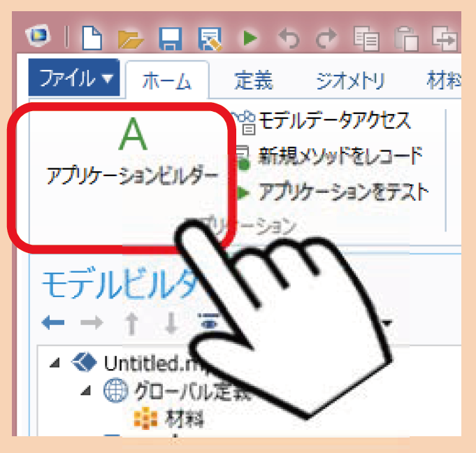Click the globe icon beside グローバル定義
Screen dimensions: 476x453
[x=115, y=391]
